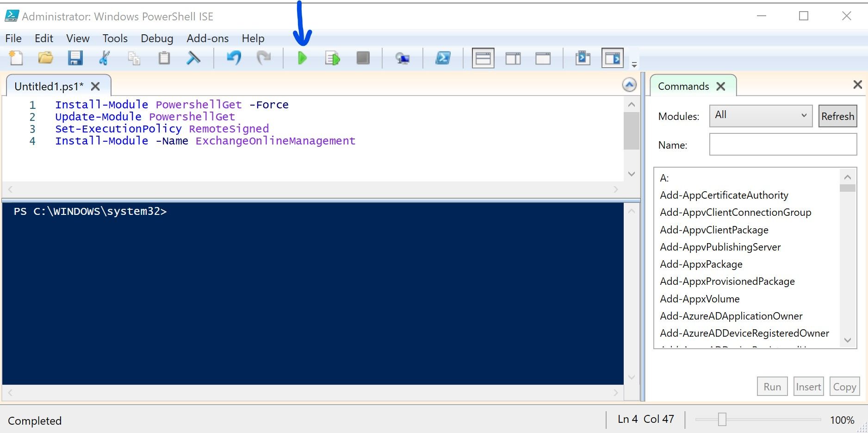Undo the last edit
This screenshot has width=868, height=433.
coord(234,58)
